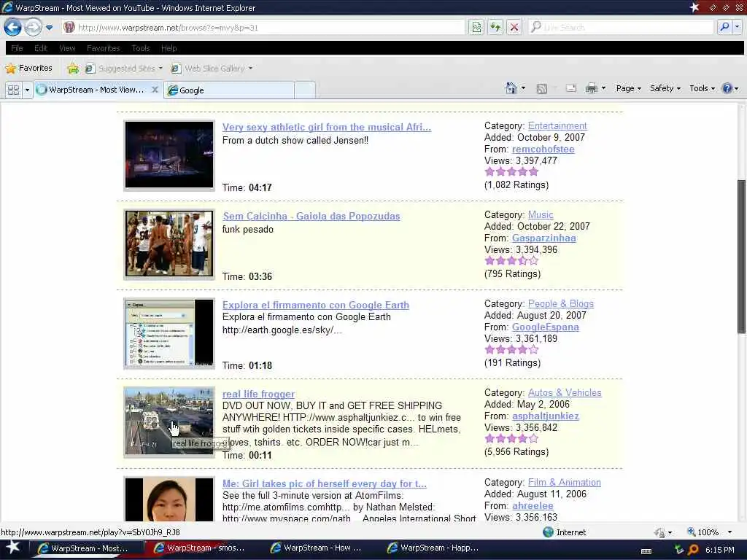This screenshot has width=747, height=560.
Task: Switch to the Google tab
Action: [x=228, y=90]
